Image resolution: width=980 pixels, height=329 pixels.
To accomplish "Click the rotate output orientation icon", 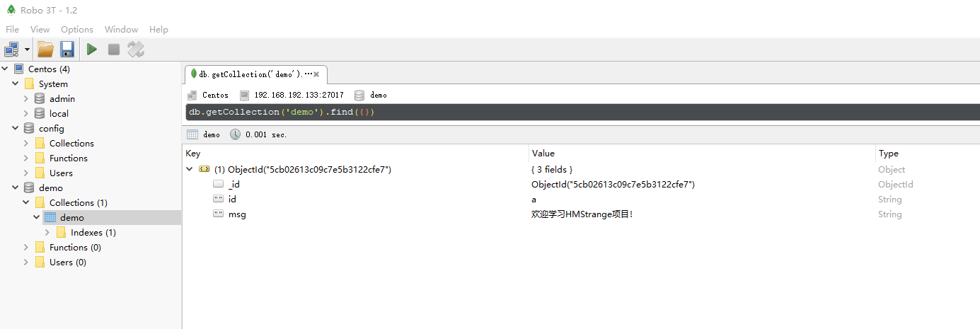I will click(136, 49).
